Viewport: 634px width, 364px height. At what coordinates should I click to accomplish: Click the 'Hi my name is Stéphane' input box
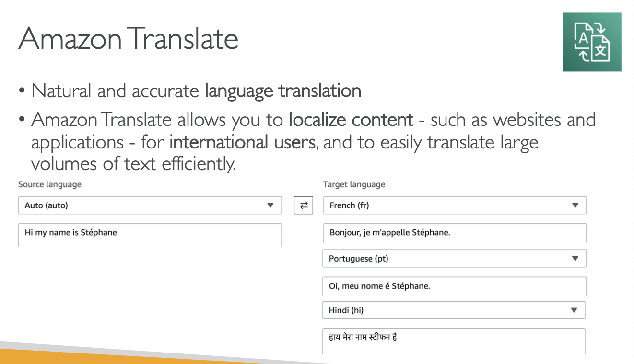150,235
